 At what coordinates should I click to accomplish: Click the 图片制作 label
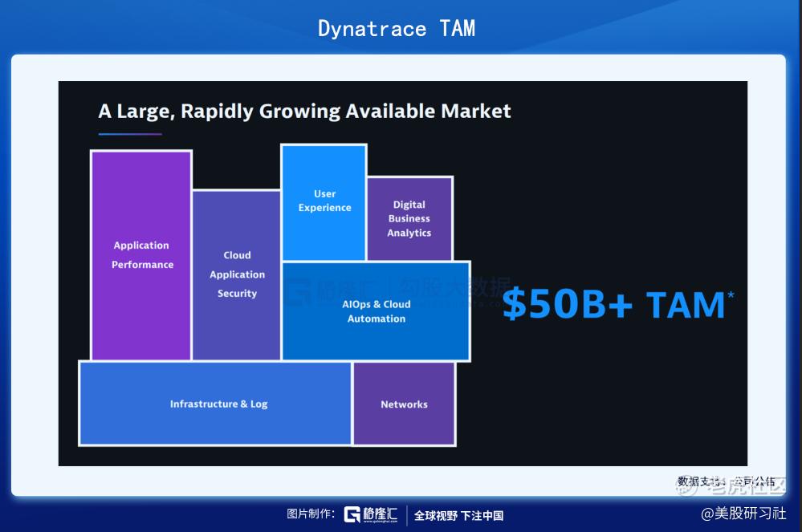coord(311,514)
